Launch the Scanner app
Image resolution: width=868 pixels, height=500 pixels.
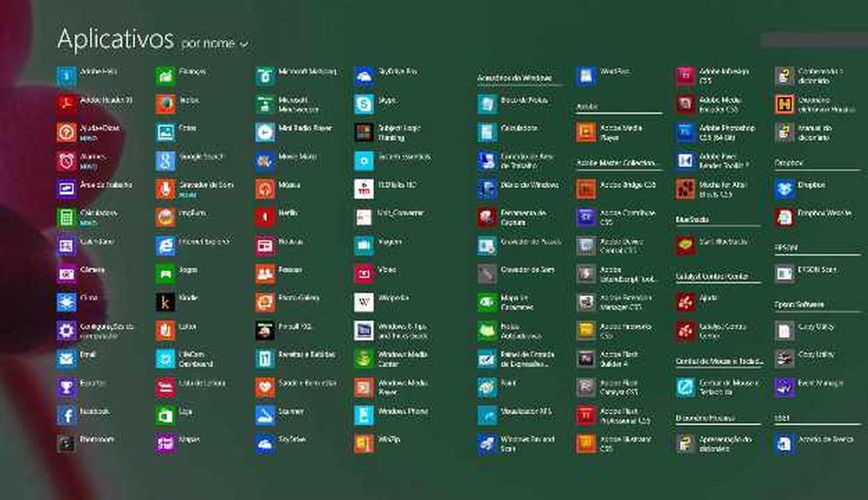point(280,415)
